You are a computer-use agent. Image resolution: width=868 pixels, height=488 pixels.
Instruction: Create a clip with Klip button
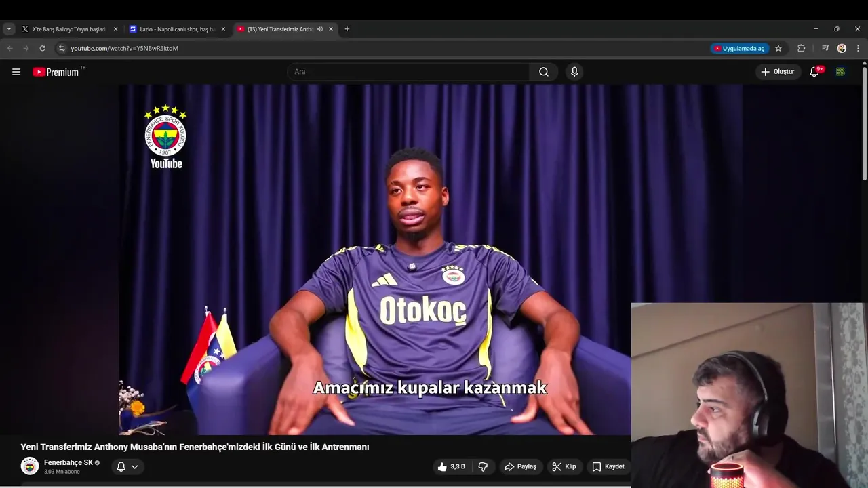tap(564, 466)
